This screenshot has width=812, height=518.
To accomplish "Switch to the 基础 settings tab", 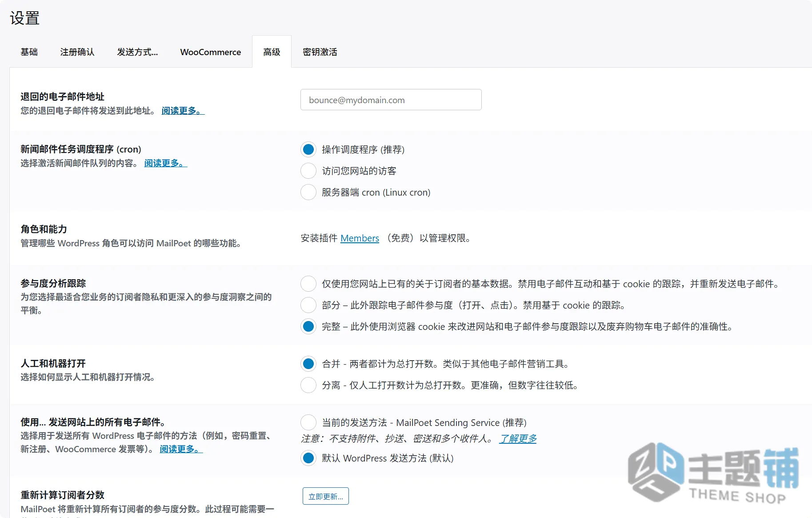I will pos(29,52).
